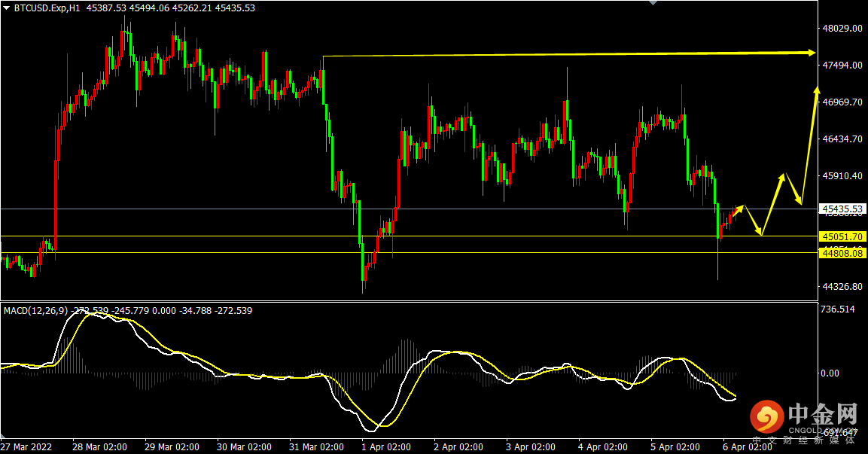The width and height of the screenshot is (868, 454).
Task: Click the grey bid price line
Action: click(x=409, y=209)
